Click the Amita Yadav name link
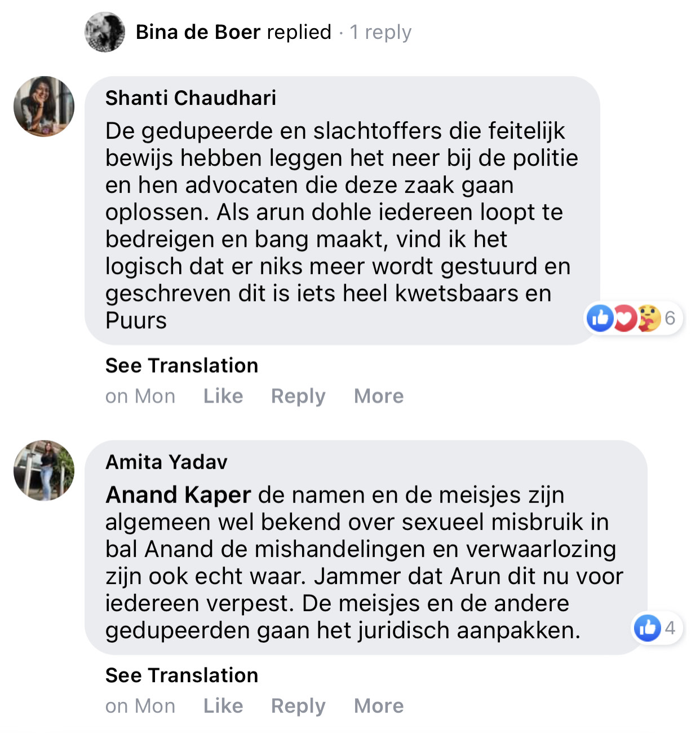This screenshot has width=700, height=733. point(166,462)
